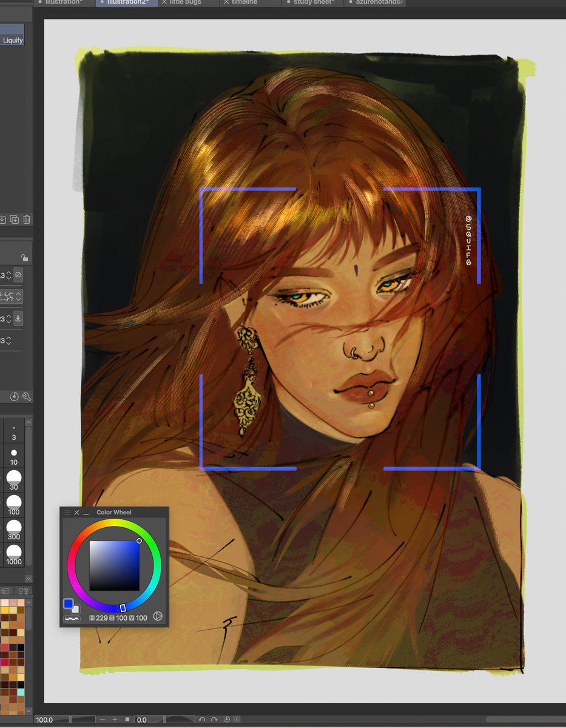Click the reset rotation icon
566x728 pixels.
pyautogui.click(x=226, y=720)
